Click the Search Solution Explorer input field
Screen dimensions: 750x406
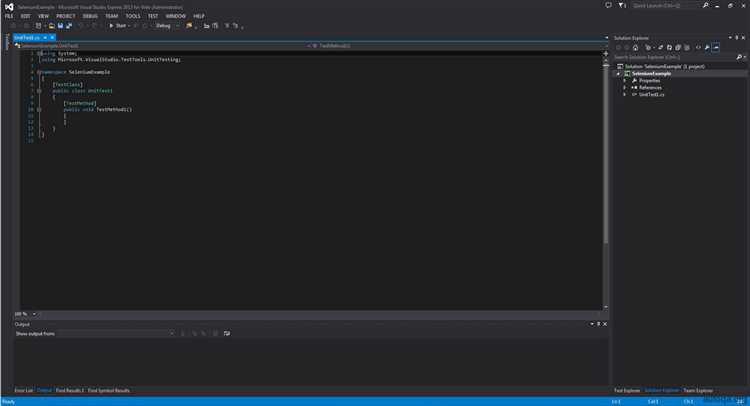click(674, 57)
